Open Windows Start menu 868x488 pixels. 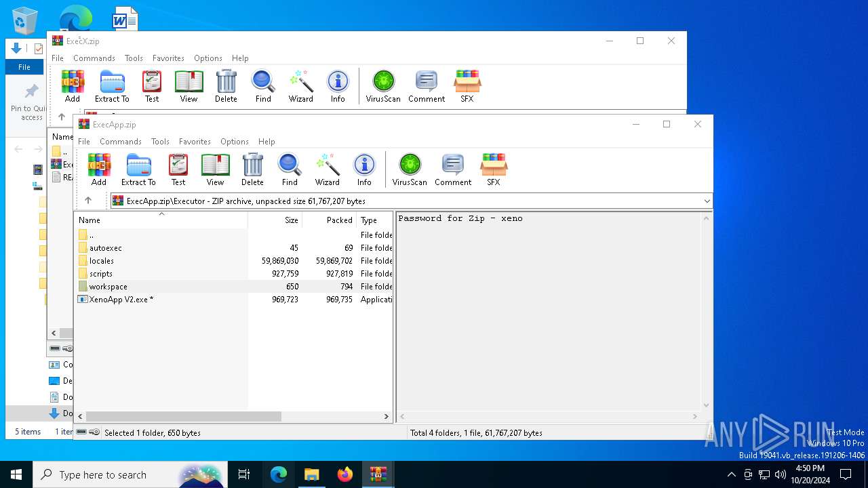point(16,474)
